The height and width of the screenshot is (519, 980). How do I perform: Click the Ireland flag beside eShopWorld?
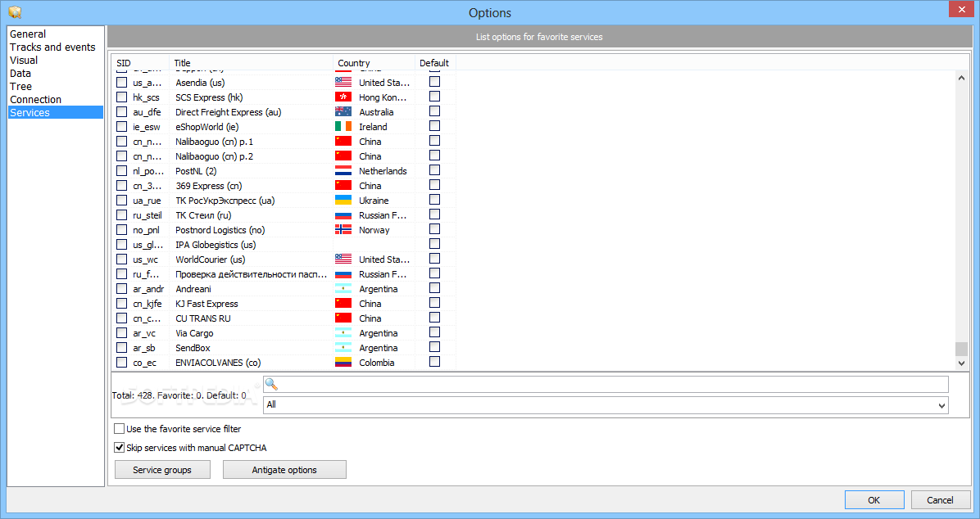coord(343,127)
